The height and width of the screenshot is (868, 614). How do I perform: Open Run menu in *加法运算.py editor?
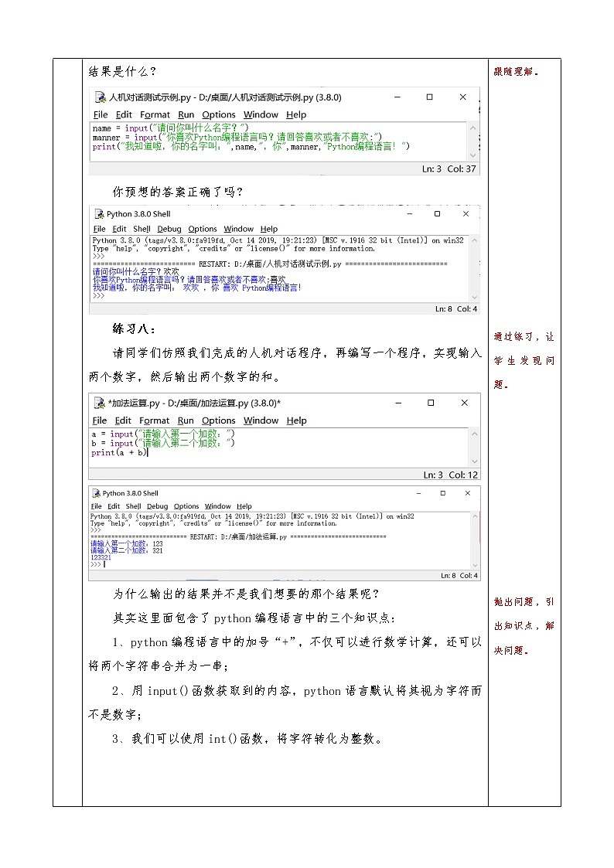click(186, 420)
